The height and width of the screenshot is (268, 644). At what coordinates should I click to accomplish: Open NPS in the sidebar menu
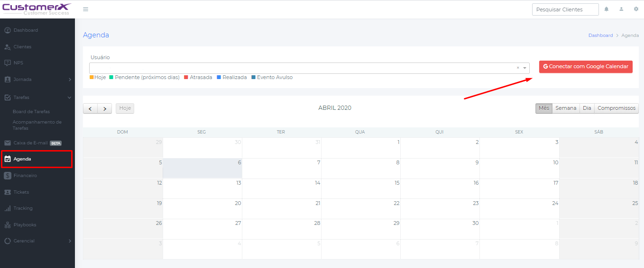[18, 63]
